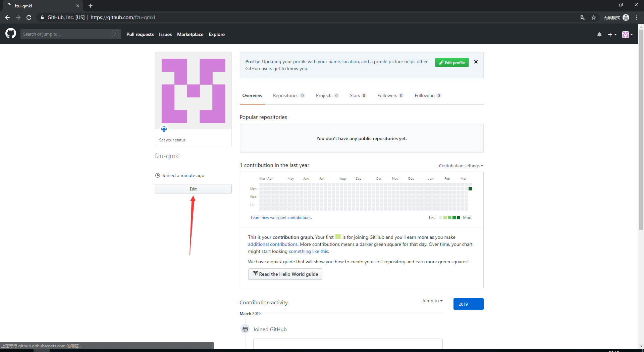Open a new browser tab
The width and height of the screenshot is (644, 352).
coord(91,6)
